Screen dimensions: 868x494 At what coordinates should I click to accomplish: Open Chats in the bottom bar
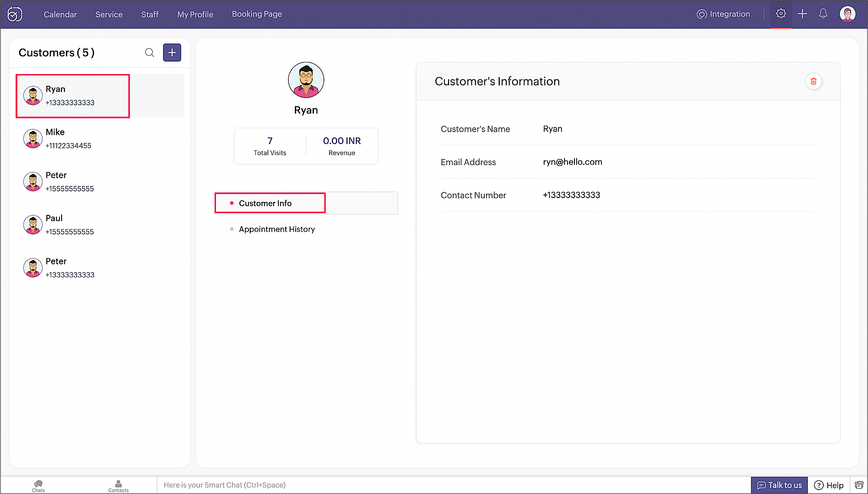click(x=38, y=486)
